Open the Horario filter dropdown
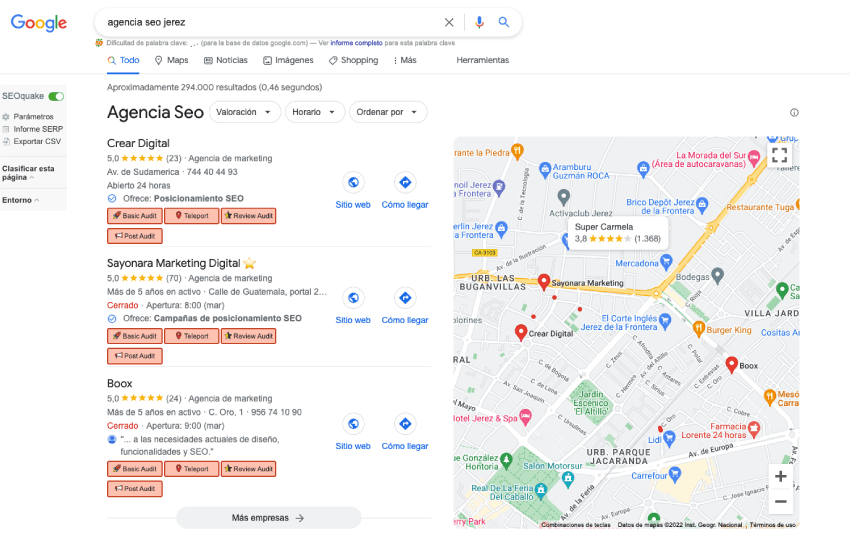 point(314,112)
